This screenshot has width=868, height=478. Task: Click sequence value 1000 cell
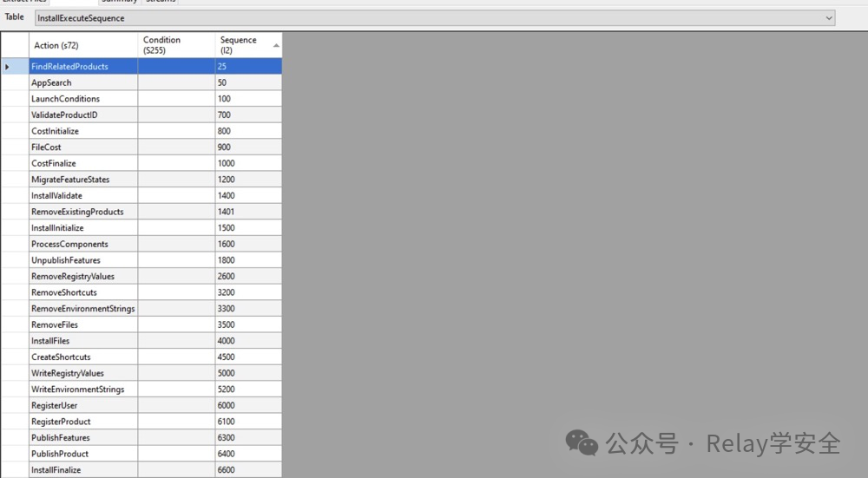(248, 163)
